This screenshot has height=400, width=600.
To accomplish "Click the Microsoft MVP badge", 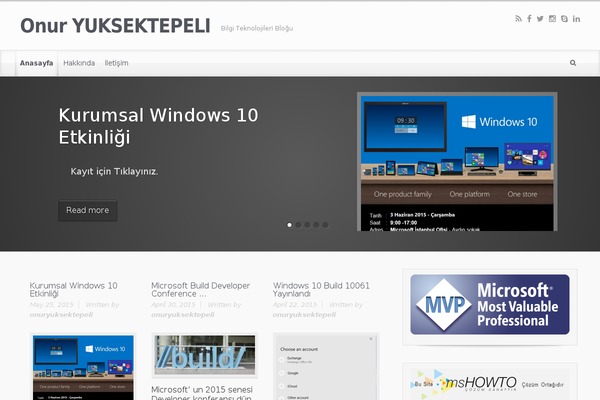I will pos(490,304).
